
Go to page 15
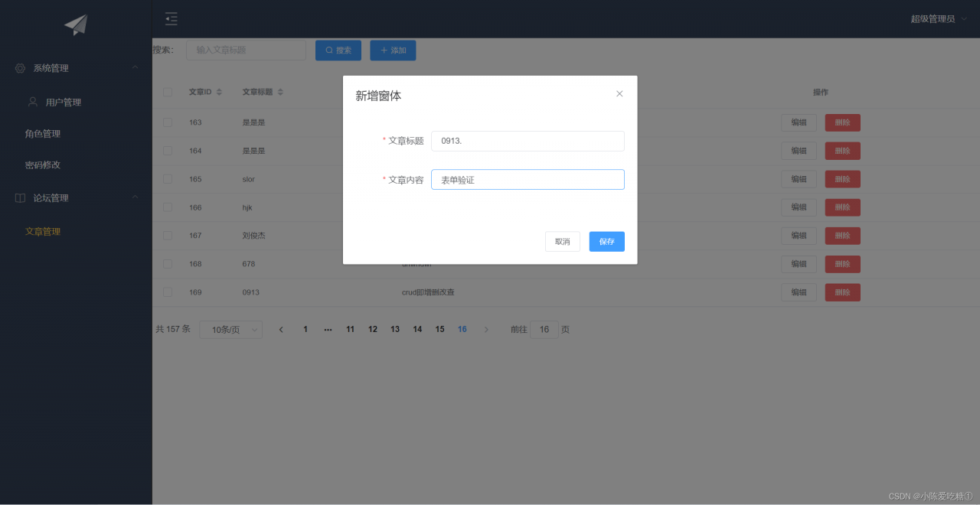click(x=440, y=330)
